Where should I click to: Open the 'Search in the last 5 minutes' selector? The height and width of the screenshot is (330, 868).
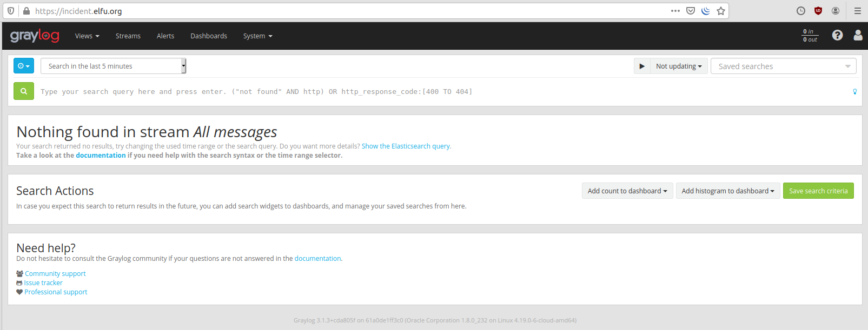[x=114, y=66]
